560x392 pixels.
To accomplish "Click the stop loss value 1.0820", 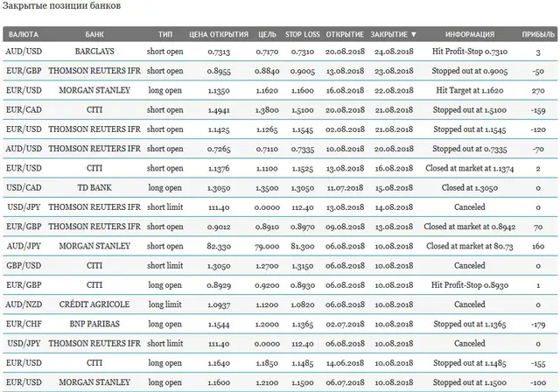I will (303, 304).
